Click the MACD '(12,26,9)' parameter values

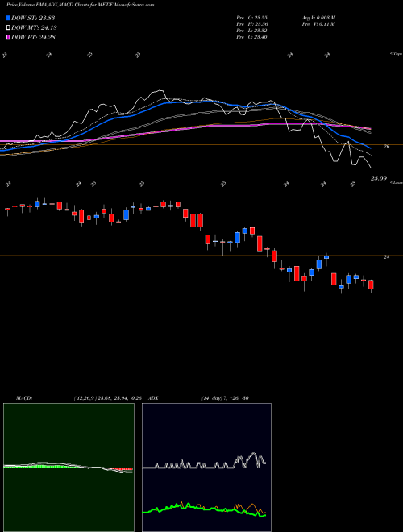pos(107,398)
